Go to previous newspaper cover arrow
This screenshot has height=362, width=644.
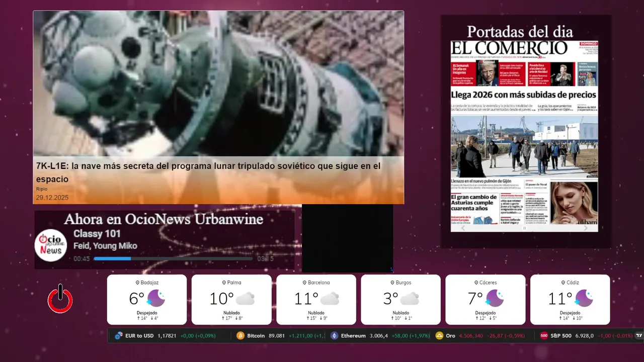[463, 228]
